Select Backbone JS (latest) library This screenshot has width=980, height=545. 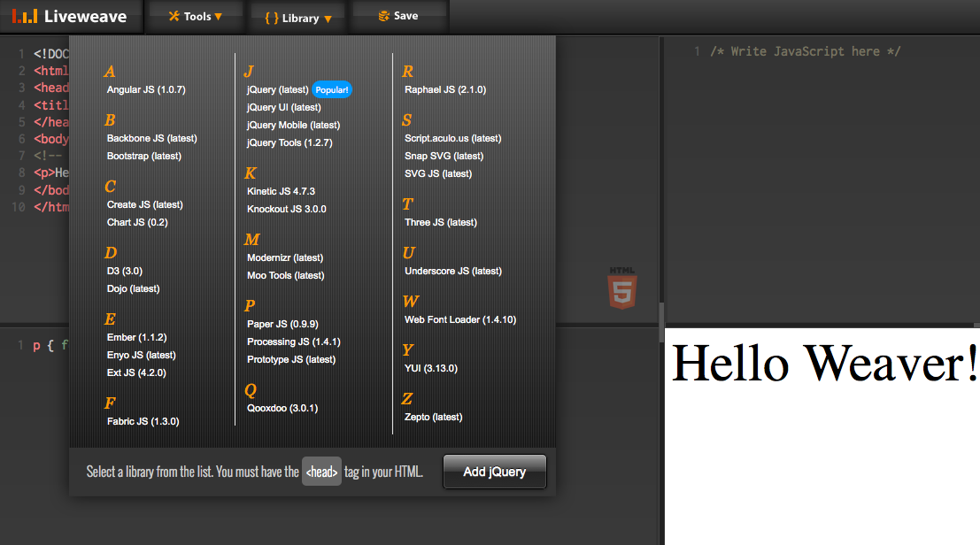click(x=152, y=138)
